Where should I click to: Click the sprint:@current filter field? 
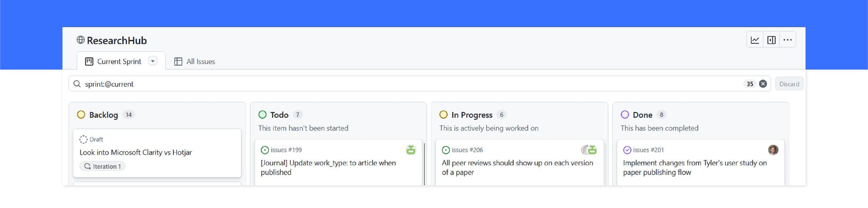pos(391,84)
